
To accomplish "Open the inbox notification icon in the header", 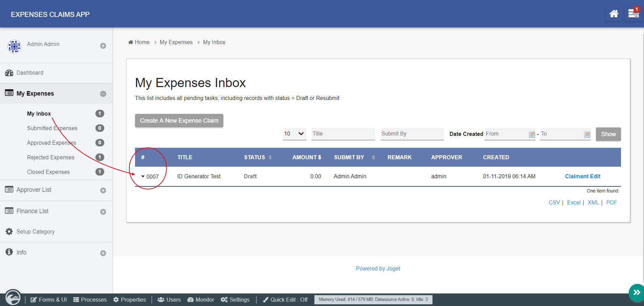I will coord(634,14).
